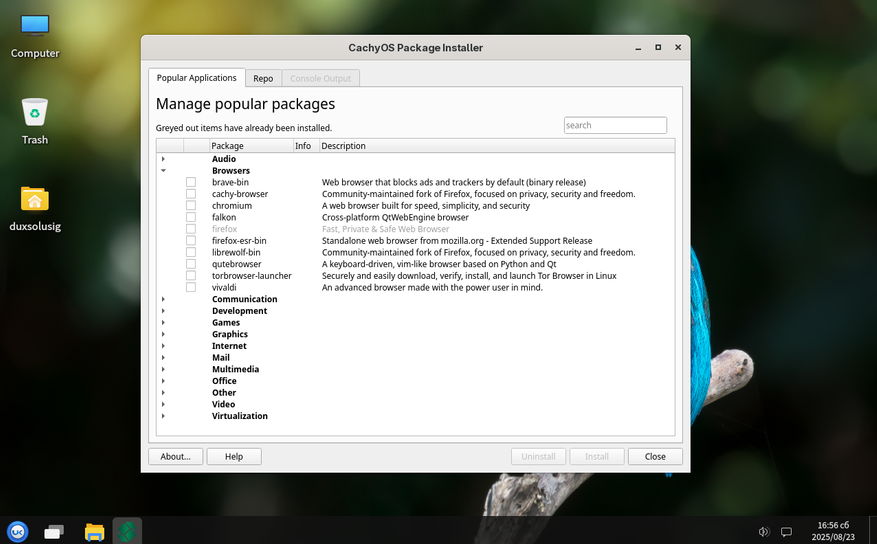The height and width of the screenshot is (544, 877).
Task: Expand the Development category arrow
Action: click(x=163, y=311)
